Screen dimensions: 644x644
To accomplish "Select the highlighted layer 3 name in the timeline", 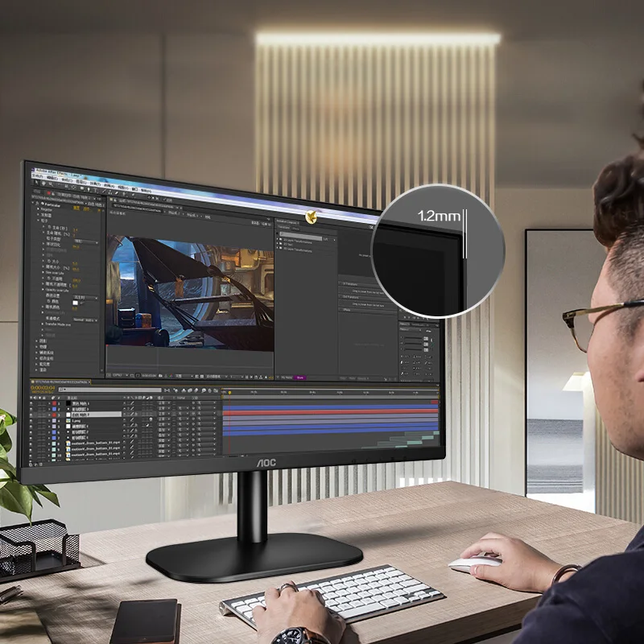I will coord(97,415).
